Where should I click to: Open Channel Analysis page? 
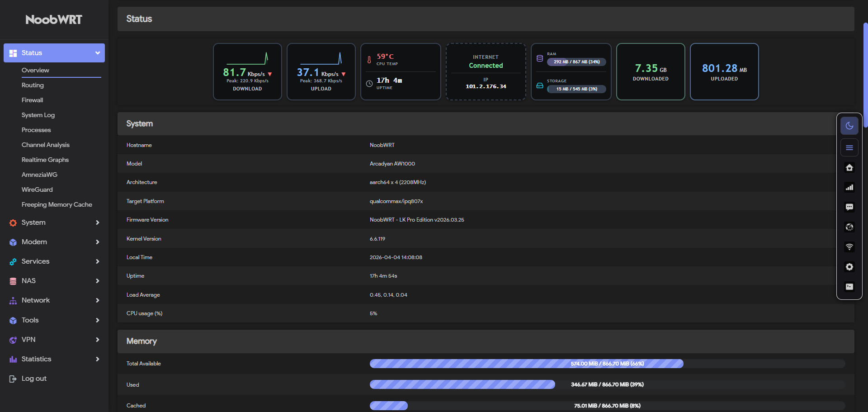[x=46, y=145]
